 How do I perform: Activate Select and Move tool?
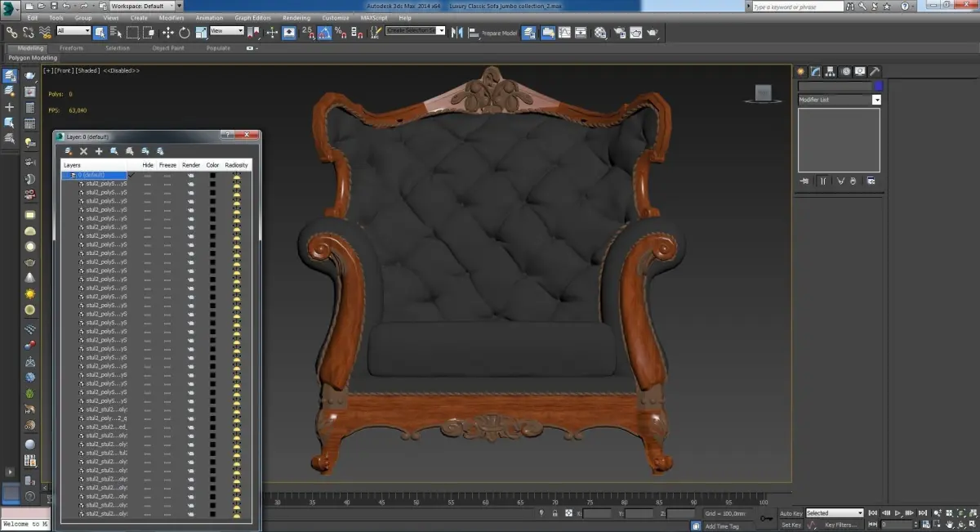coord(168,33)
